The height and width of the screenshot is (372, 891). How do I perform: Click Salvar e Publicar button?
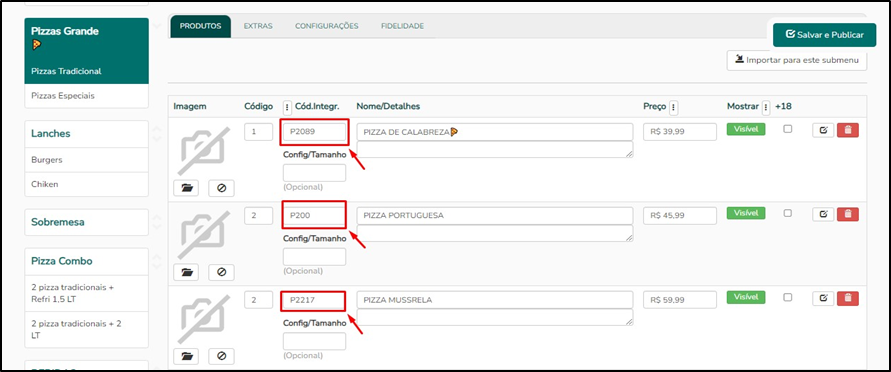(824, 35)
